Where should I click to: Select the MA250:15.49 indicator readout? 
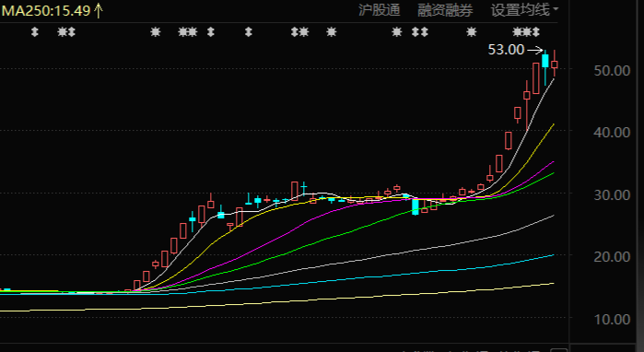(52, 10)
